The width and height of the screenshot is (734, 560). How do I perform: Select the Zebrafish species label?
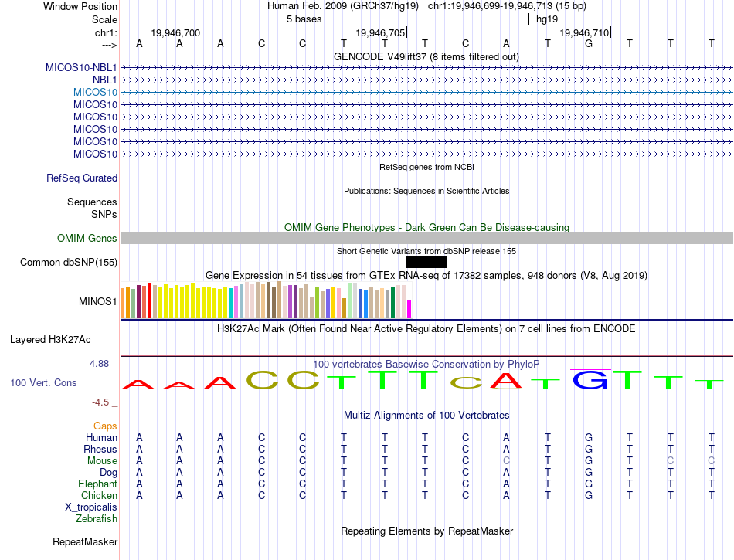tap(96, 518)
